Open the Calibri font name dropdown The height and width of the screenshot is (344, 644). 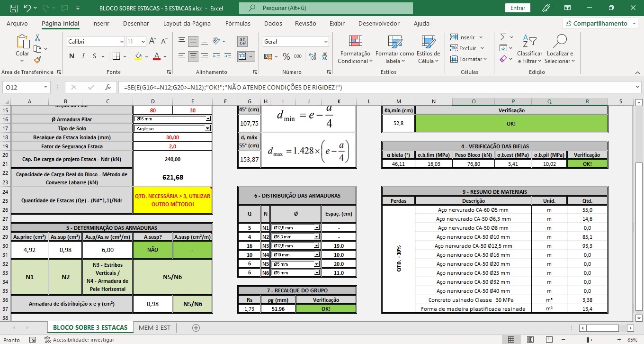120,42
